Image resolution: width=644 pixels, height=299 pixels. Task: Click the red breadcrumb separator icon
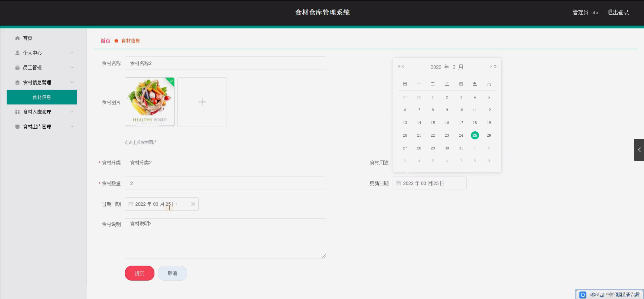coord(116,41)
